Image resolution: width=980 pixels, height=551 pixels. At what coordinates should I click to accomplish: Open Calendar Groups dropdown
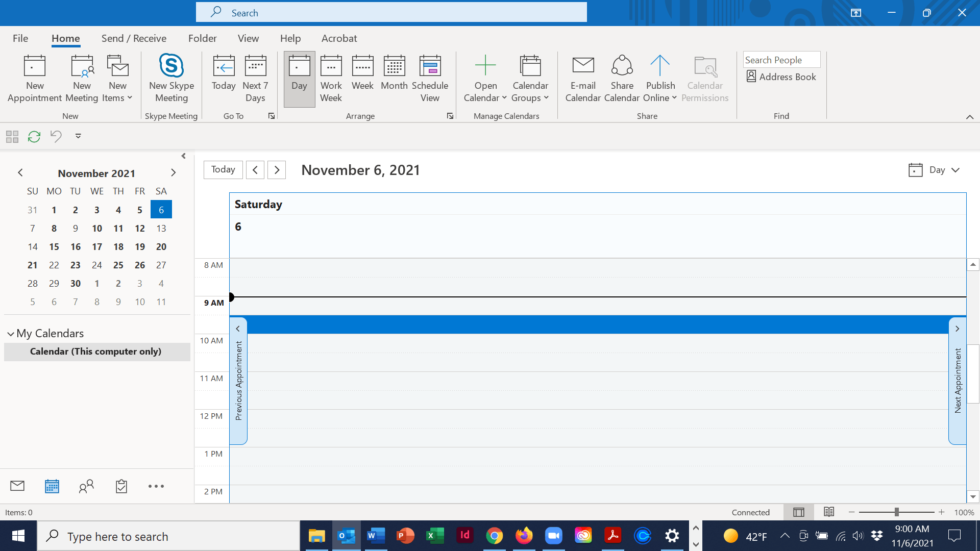click(530, 79)
